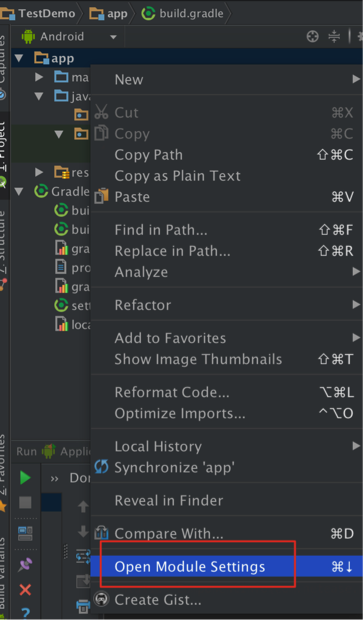Select the 'Gradle' Scripts label in tree
Viewport: 363px width, 620px height.
(x=70, y=191)
